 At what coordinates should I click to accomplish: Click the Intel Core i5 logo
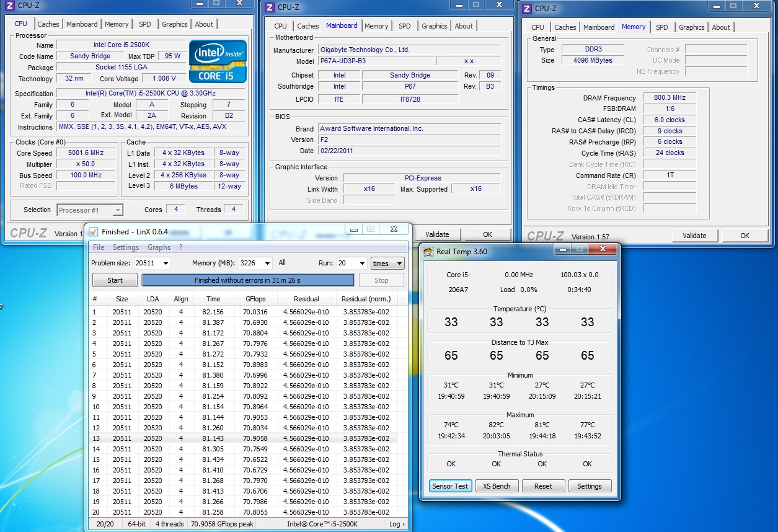(218, 61)
